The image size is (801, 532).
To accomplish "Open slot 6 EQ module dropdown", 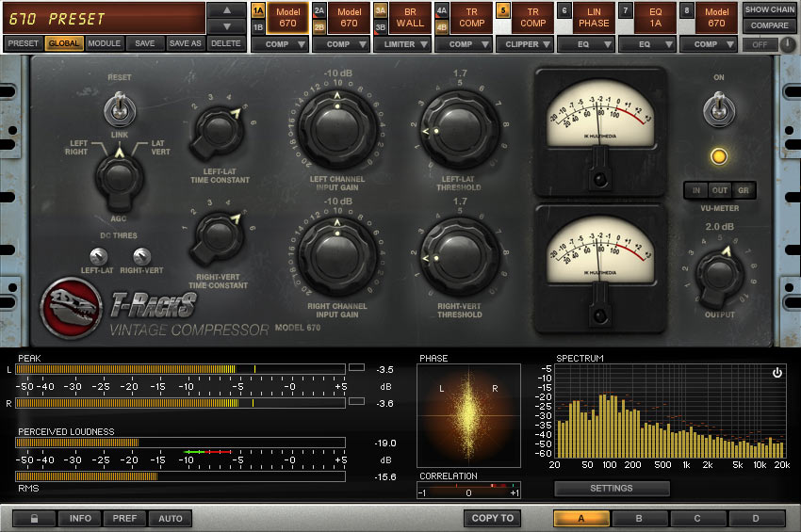I will 586,44.
